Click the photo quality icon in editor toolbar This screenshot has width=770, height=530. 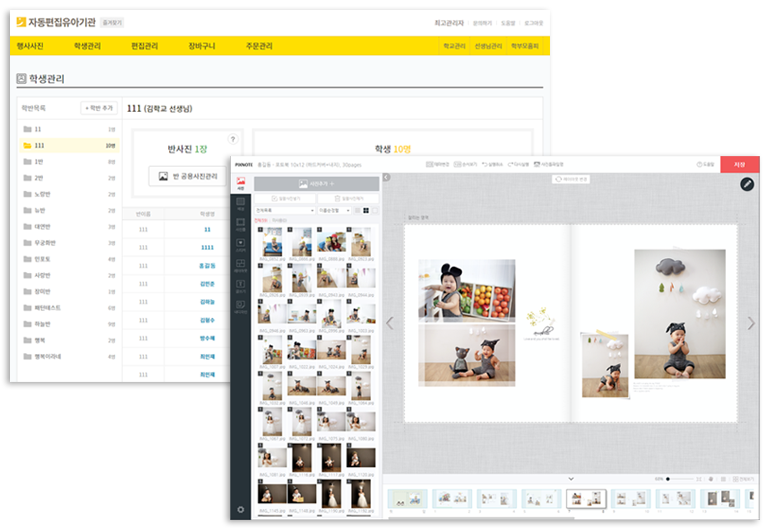[537, 165]
